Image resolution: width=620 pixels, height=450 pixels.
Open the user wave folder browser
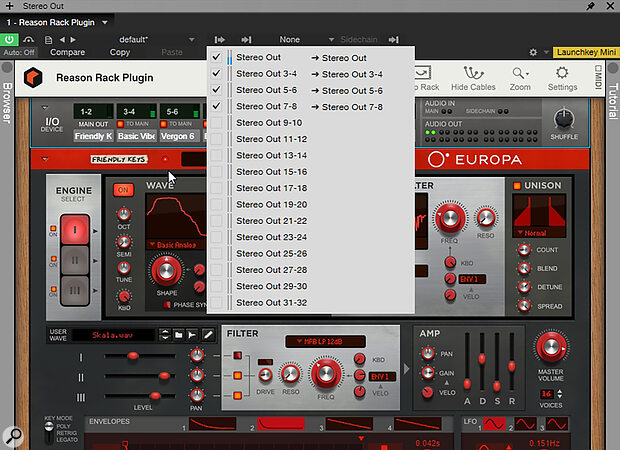point(179,335)
